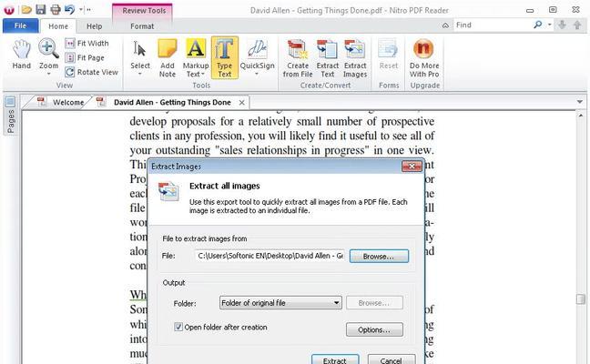Expand the QuickSign dropdown arrow
This screenshot has height=364, width=590.
(257, 74)
